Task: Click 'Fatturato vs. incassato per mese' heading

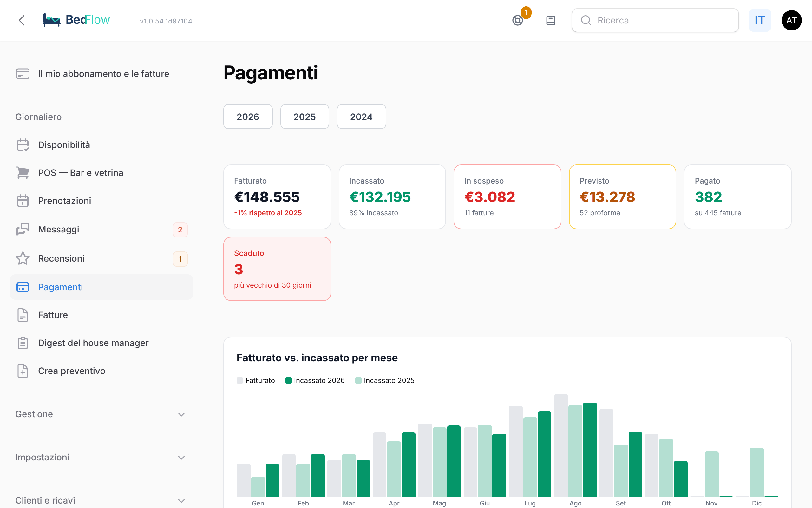Action: tap(317, 358)
